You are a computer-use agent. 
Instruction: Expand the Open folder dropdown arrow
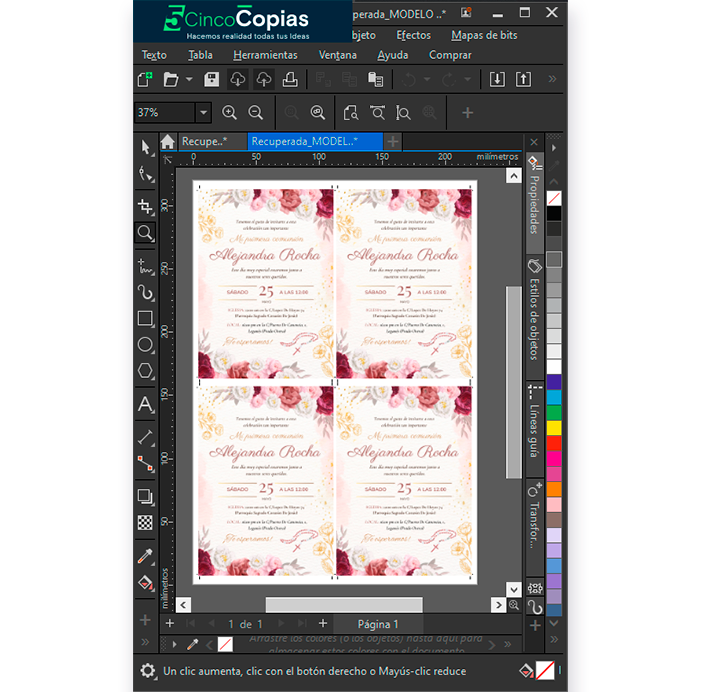[189, 80]
